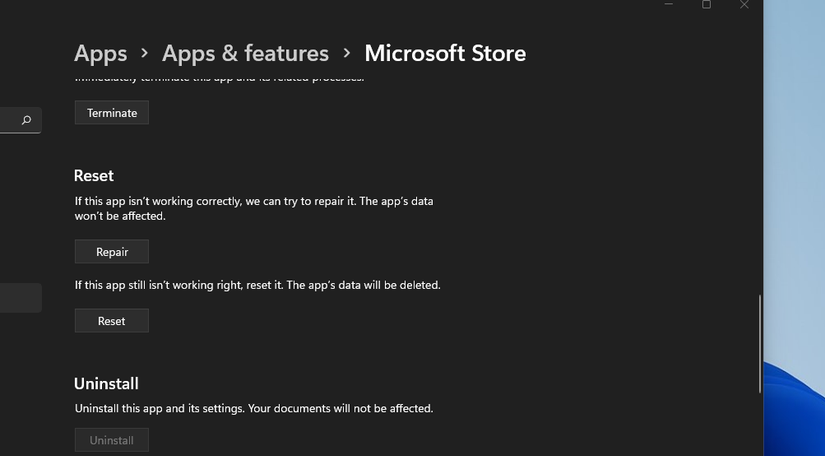Click the chevron after Apps
Viewport: 825px width, 456px height.
pos(145,53)
